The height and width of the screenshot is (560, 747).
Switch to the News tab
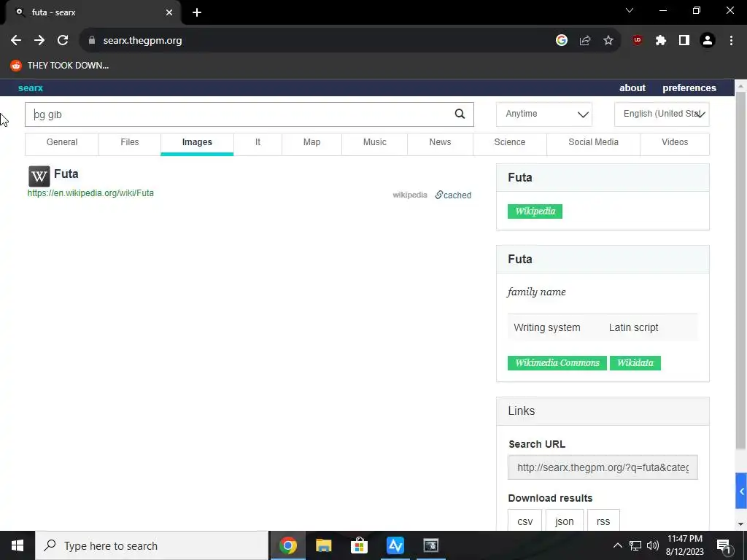point(440,142)
